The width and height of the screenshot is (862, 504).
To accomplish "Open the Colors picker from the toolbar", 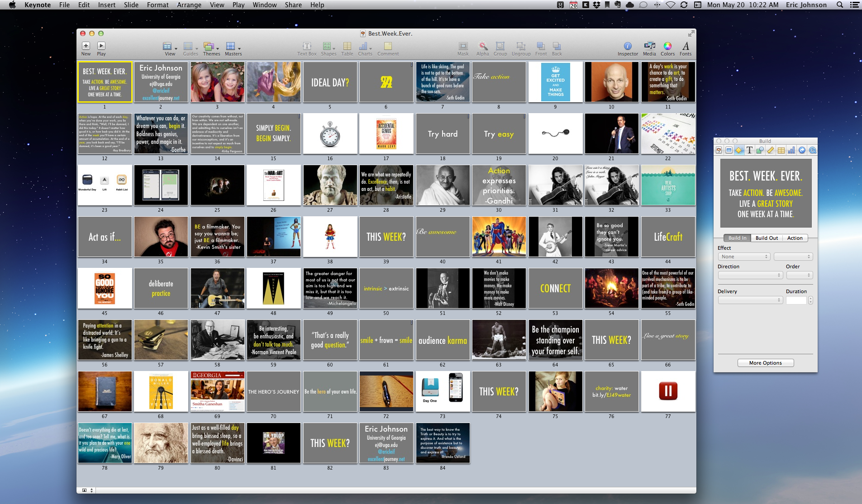I will [667, 46].
